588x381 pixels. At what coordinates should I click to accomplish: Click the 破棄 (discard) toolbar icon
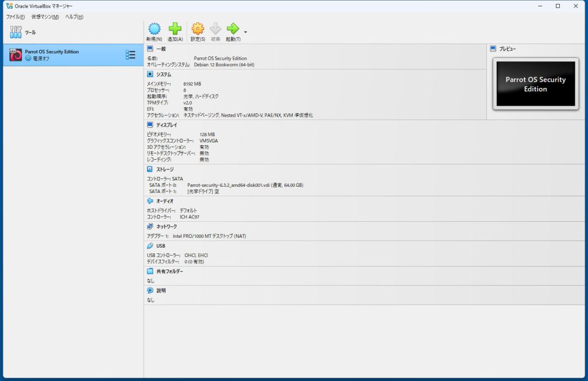215,32
